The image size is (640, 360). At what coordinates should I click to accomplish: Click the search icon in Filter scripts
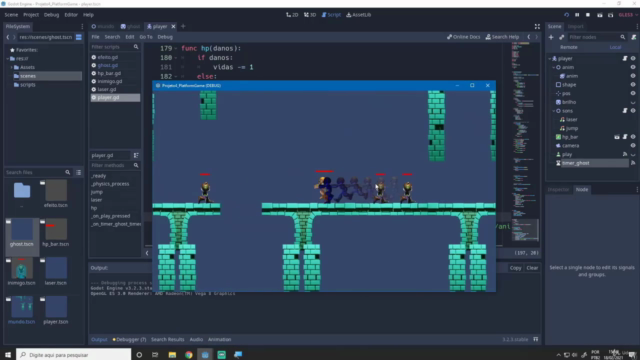coord(136,47)
